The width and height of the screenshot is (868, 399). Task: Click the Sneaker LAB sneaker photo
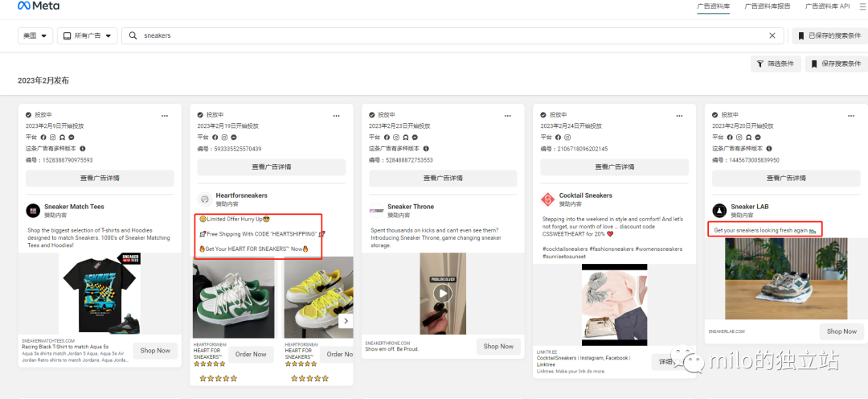786,279
